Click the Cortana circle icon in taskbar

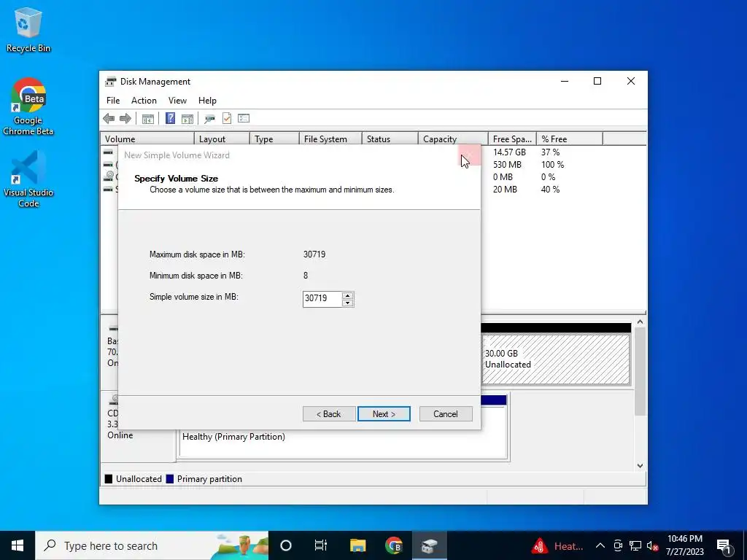285,545
